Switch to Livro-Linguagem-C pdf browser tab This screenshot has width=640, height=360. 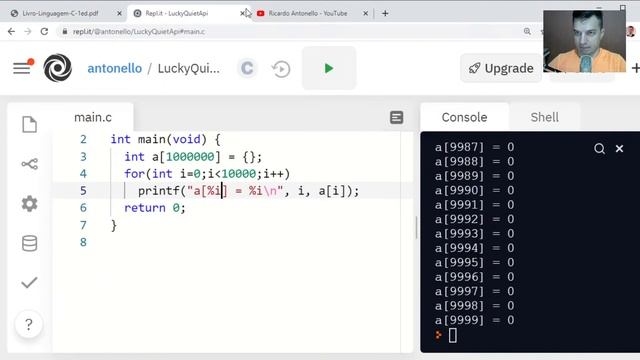click(60, 13)
